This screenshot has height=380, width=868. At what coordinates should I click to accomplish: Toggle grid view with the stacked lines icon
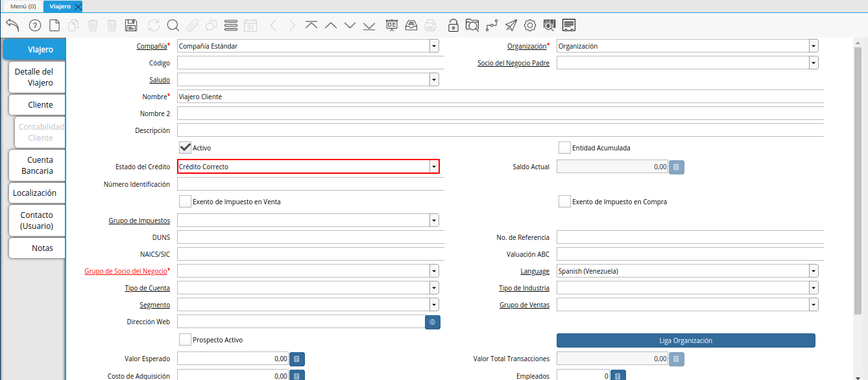pyautogui.click(x=230, y=25)
